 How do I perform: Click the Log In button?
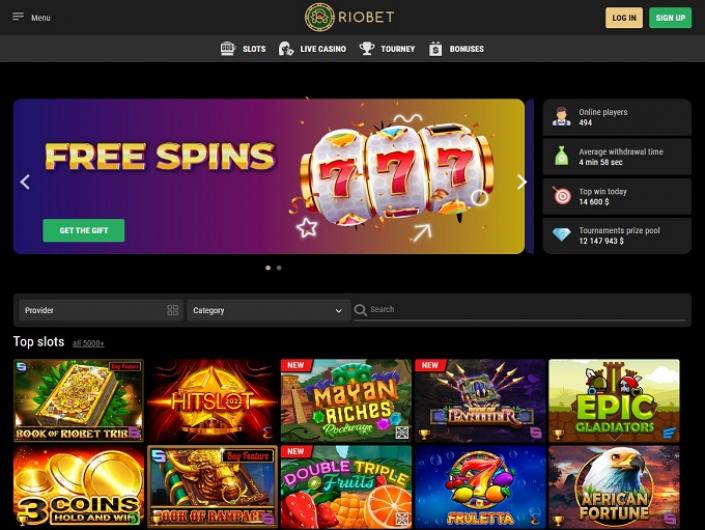624,18
